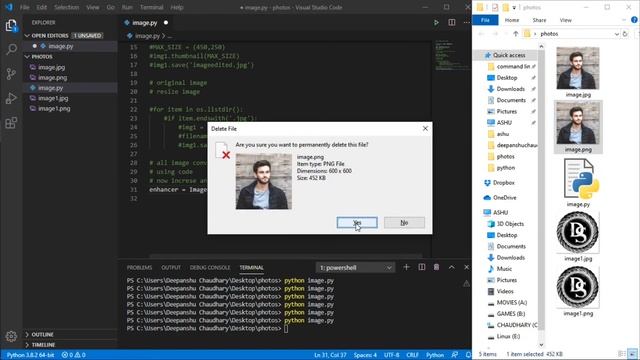Open the Extensions view in activity bar
Image resolution: width=640 pixels, height=360 pixels.
click(x=11, y=122)
